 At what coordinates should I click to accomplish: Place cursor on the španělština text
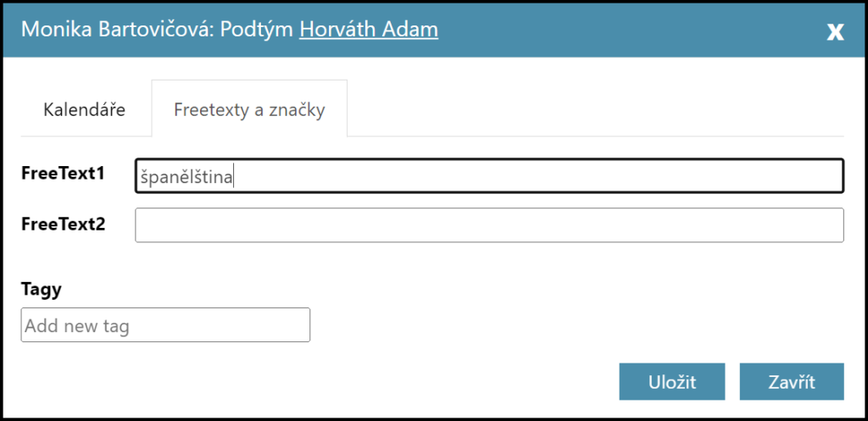tap(186, 177)
